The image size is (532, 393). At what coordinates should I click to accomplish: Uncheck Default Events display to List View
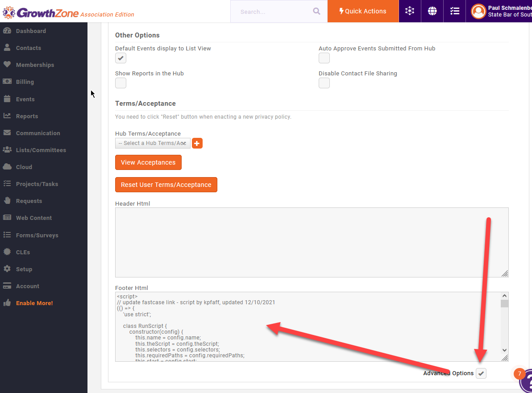tap(121, 58)
